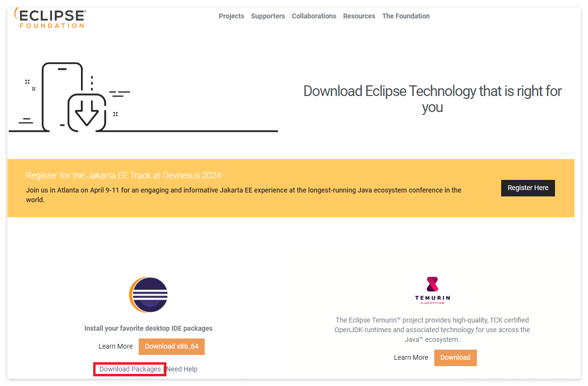
Task: Open Learn More beside Temurin Download
Action: (411, 358)
